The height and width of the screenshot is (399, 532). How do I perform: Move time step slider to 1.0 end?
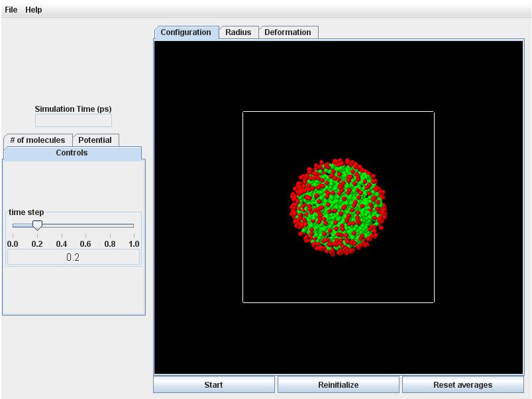click(x=134, y=226)
